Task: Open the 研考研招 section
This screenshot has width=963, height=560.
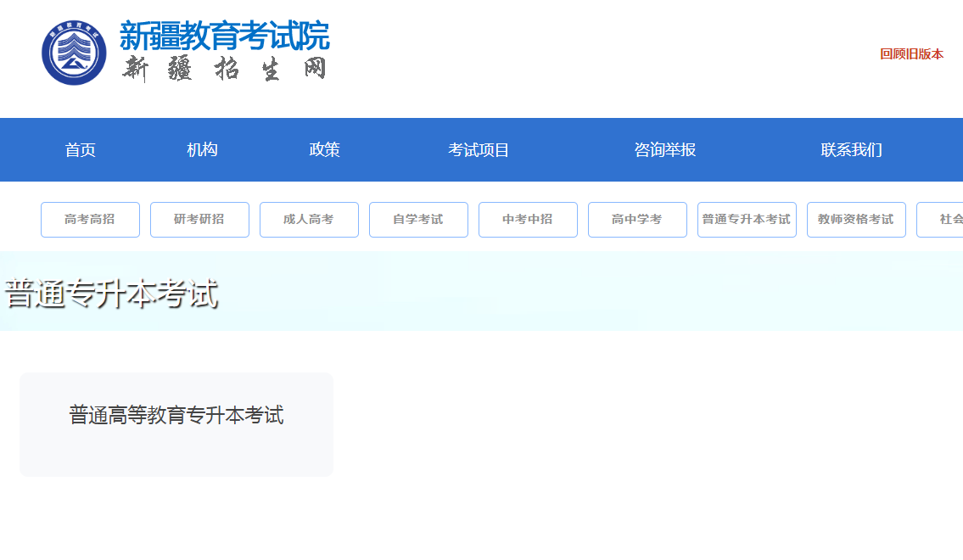Action: 199,219
